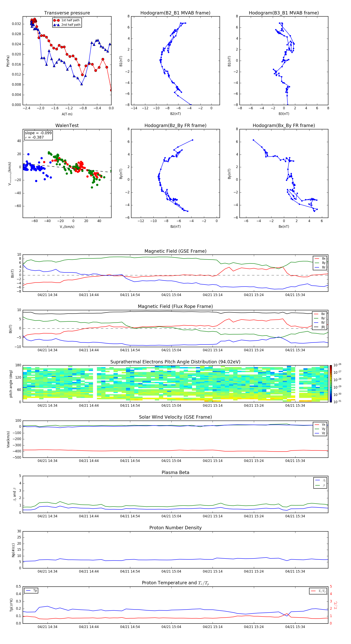Screen dimensions: 351x644
Task: Click the 'pitch angle (deg)' axis label
Action: [11, 384]
